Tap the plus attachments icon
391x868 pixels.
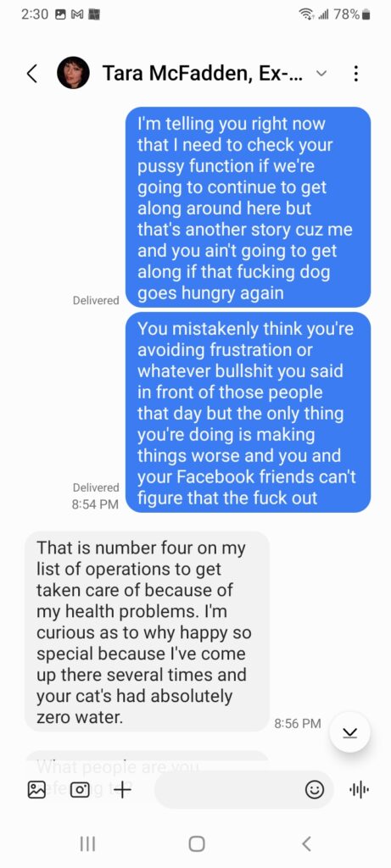(123, 789)
